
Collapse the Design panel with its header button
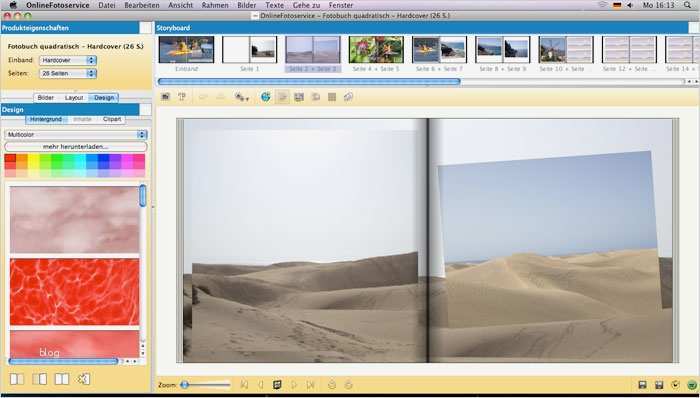coord(146,109)
